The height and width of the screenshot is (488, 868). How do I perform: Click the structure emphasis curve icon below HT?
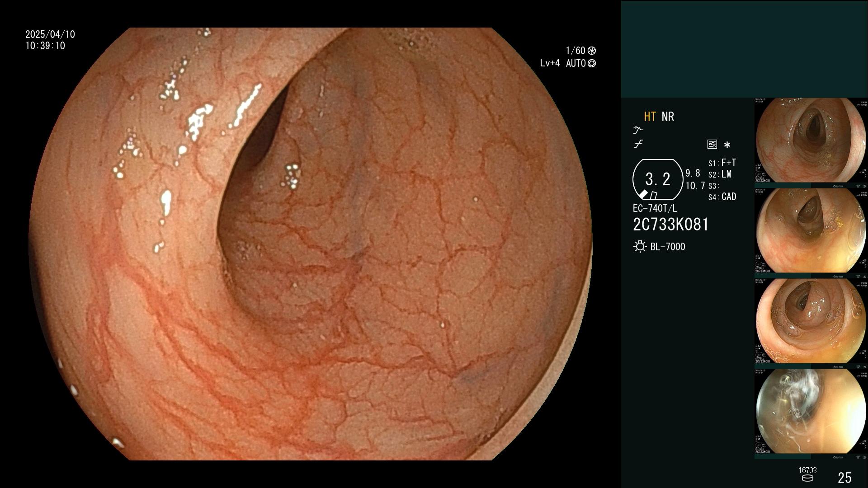638,130
